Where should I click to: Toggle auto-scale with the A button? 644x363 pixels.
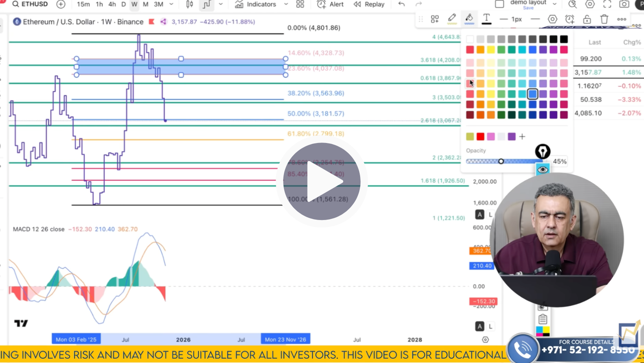pos(479,214)
